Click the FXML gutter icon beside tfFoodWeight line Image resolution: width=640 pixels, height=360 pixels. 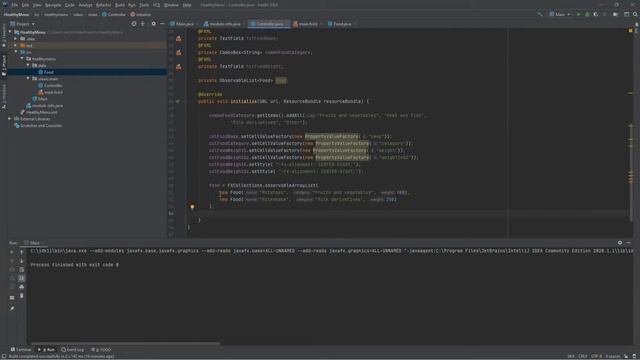(x=178, y=66)
